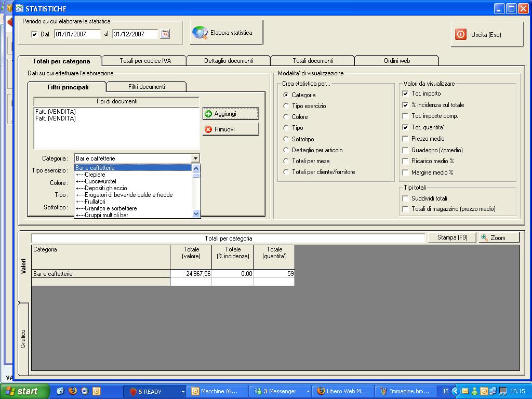Click the IT language indicator
The height and width of the screenshot is (399, 532).
[x=445, y=391]
